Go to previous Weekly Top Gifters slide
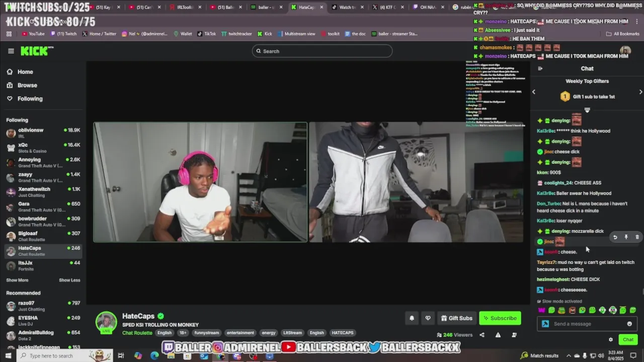 click(534, 92)
